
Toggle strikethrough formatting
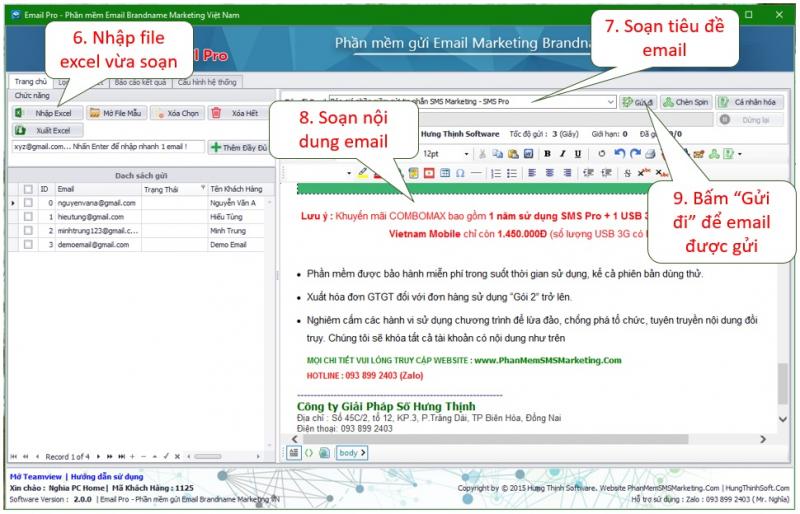628,174
